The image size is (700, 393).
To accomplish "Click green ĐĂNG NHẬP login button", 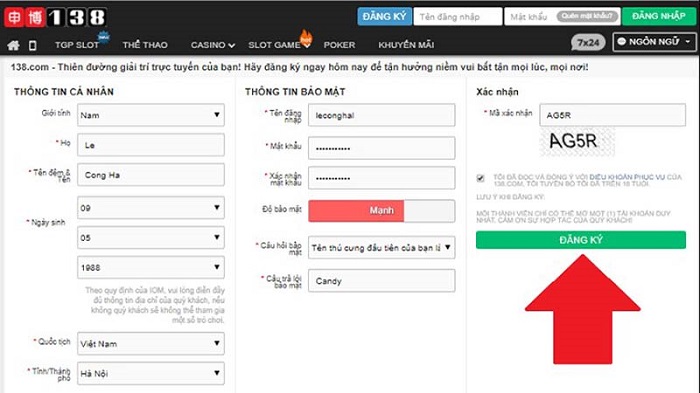I will pos(658,16).
